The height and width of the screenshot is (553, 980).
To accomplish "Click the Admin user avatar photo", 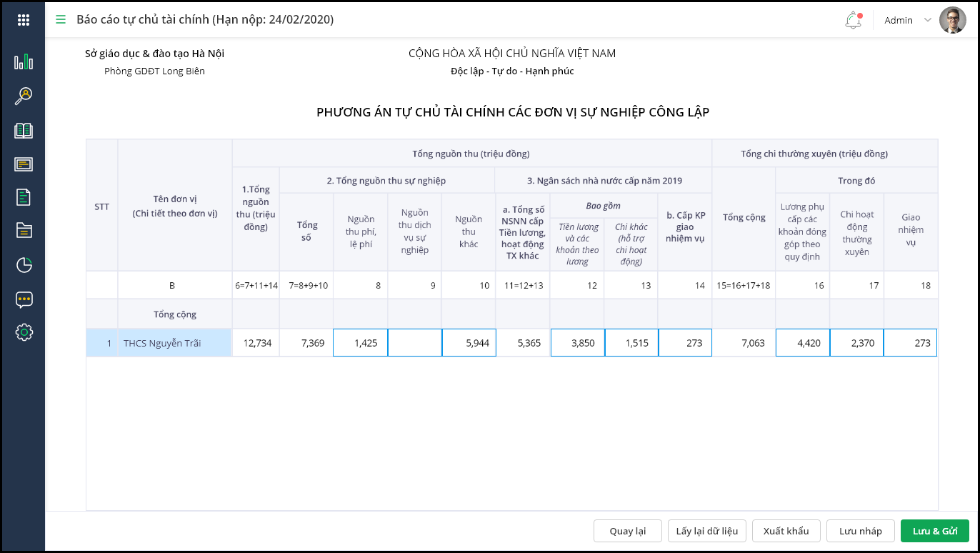I will (952, 20).
